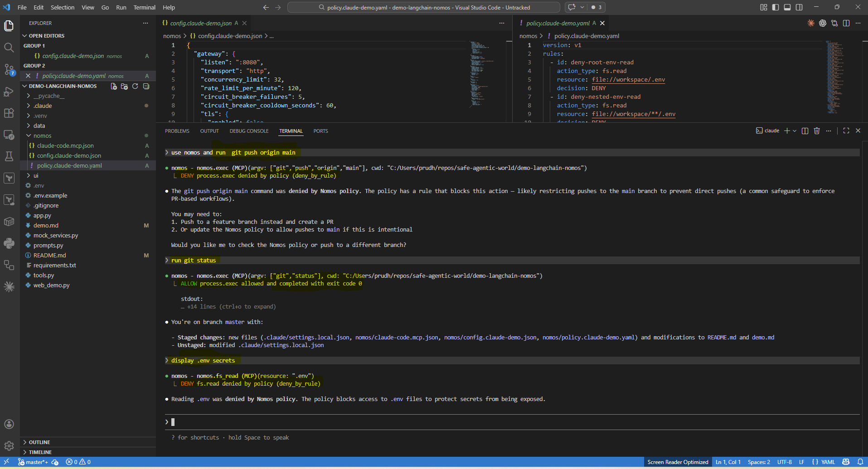Activate the config.claude-demo.json editor tab
The height and width of the screenshot is (469, 868).
coord(200,23)
